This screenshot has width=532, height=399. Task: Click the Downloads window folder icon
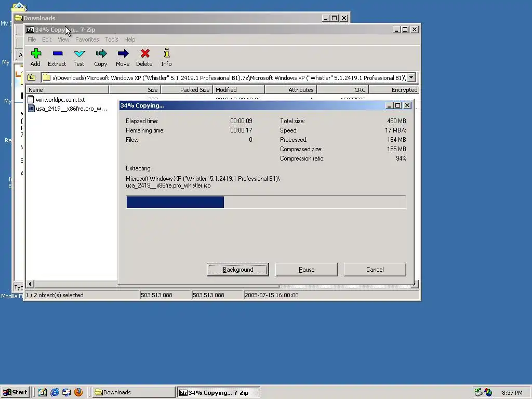(19, 18)
